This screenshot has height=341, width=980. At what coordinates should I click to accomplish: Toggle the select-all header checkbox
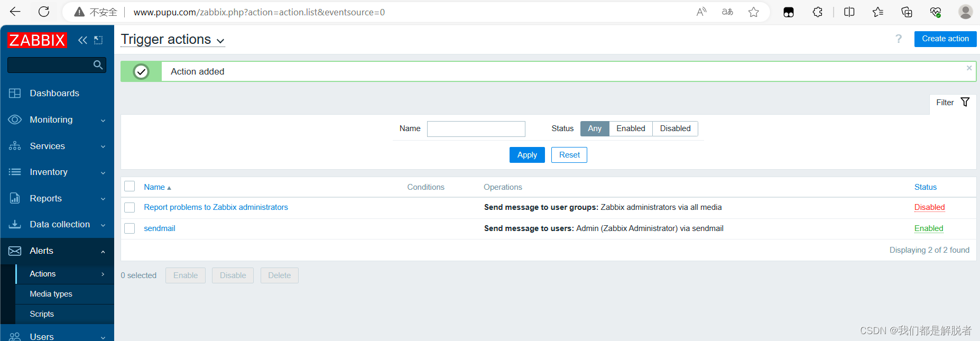coord(130,186)
